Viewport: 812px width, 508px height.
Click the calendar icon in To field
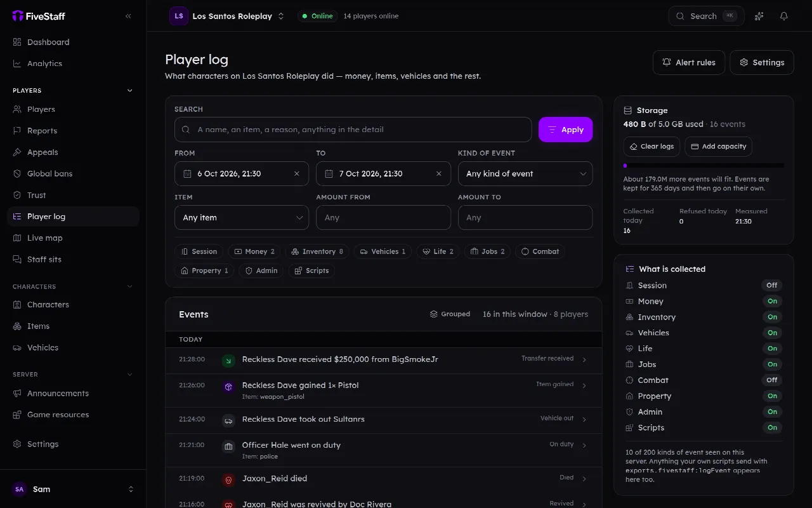point(329,173)
